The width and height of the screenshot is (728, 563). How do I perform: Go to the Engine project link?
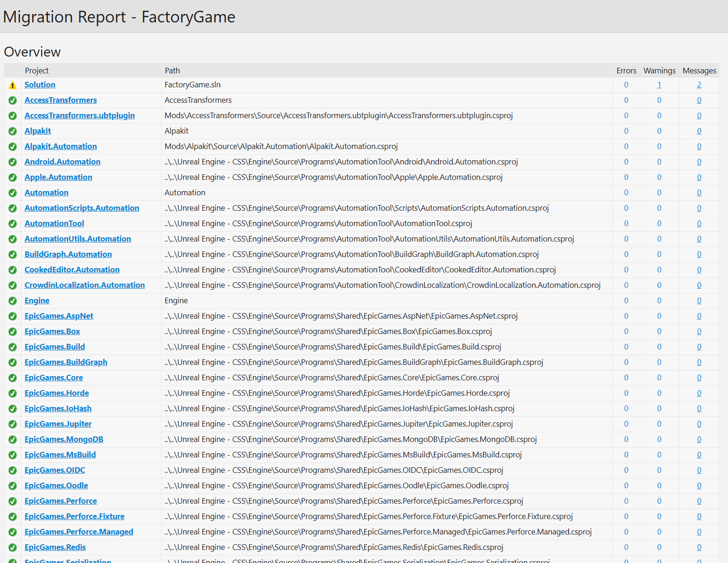[x=37, y=300]
